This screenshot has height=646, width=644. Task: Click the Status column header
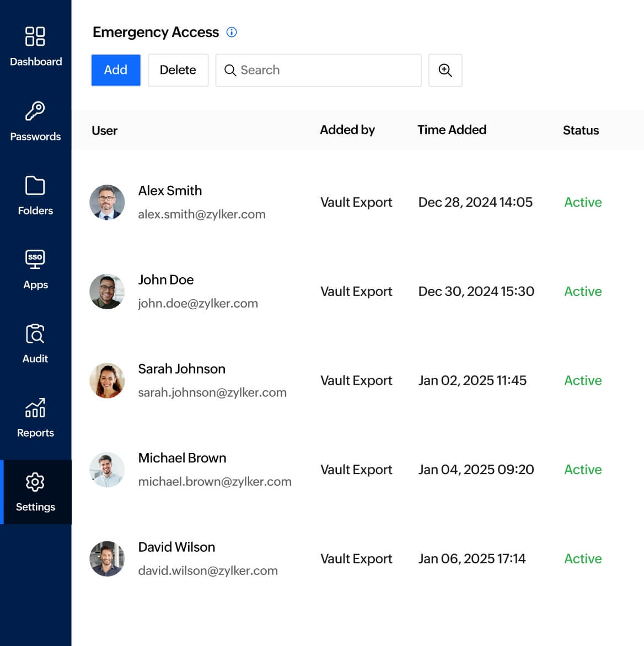coord(581,131)
